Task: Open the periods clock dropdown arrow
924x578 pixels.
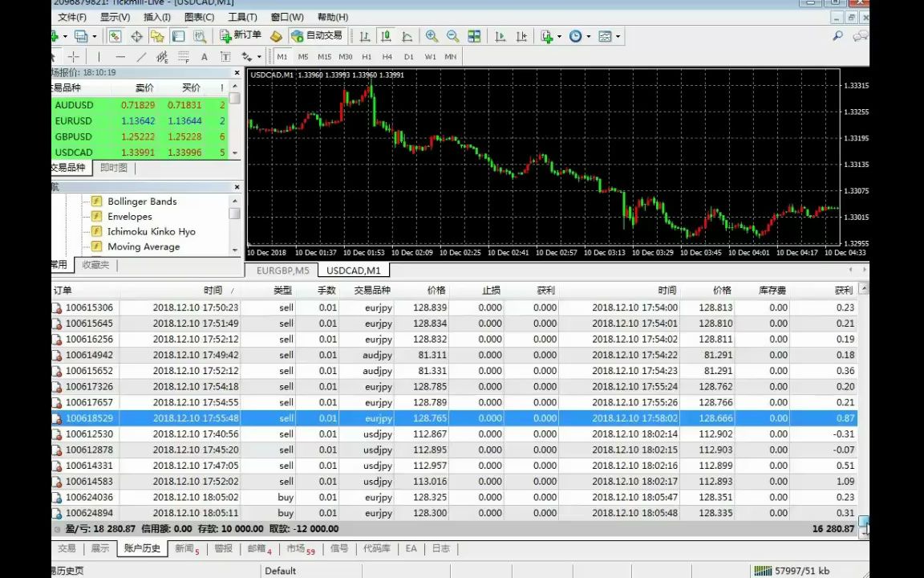Action: [x=588, y=36]
